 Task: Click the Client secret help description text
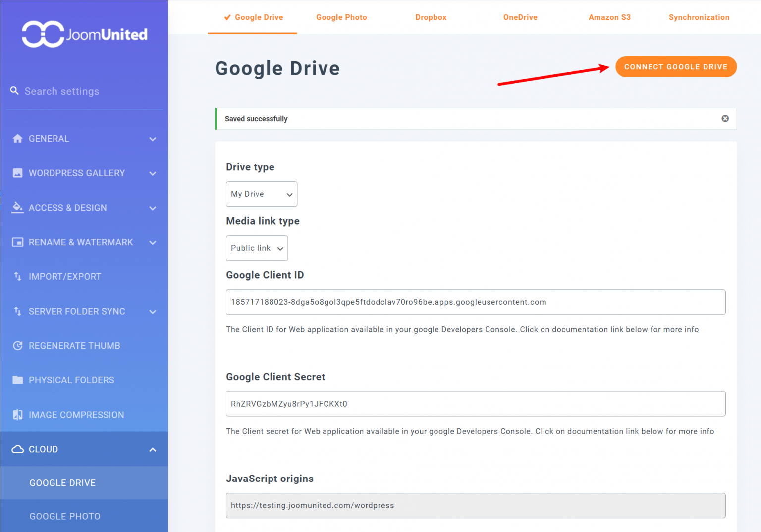(470, 432)
